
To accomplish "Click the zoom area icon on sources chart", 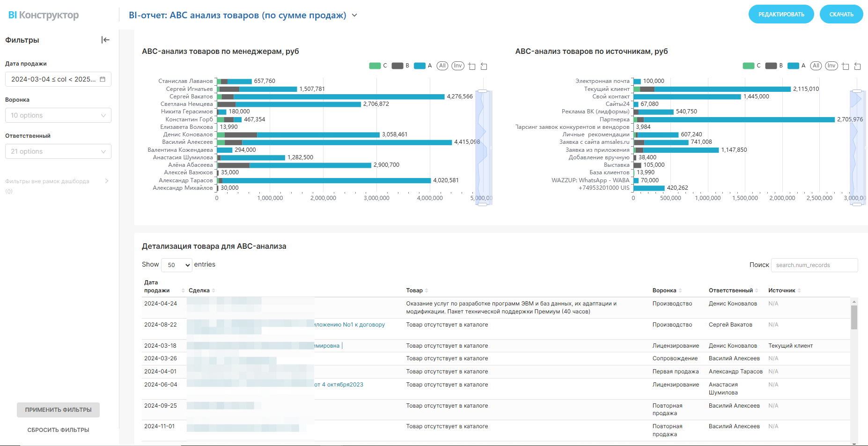I will click(846, 66).
